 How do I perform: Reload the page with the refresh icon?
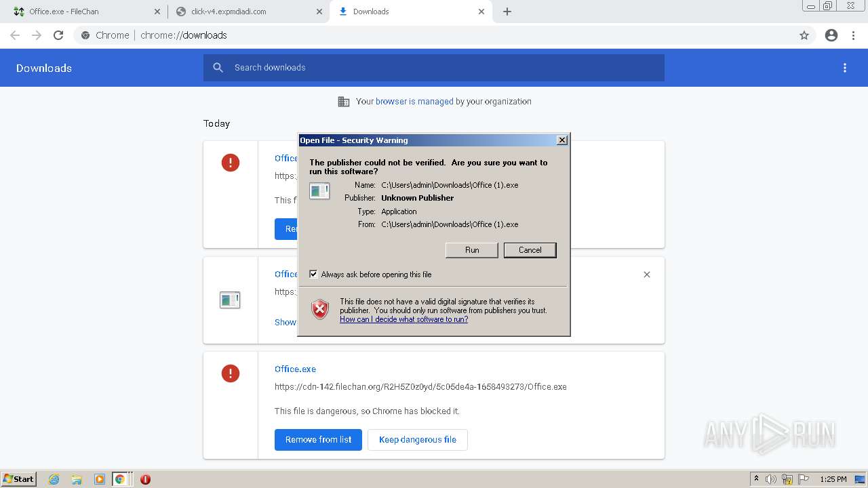pos(58,35)
